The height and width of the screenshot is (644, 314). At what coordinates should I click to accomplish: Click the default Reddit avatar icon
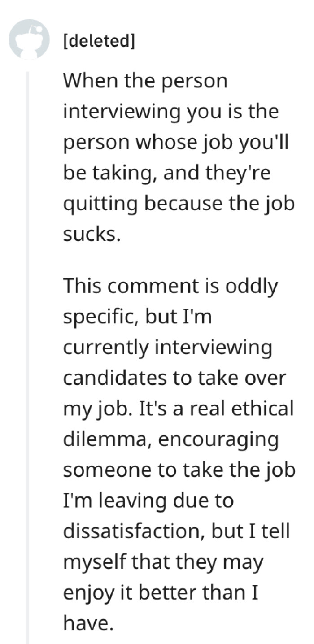tap(29, 39)
